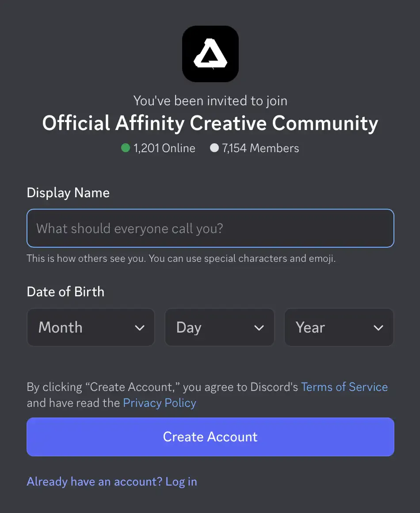
Task: Click the Official Affinity Creative Community heading
Action: point(210,123)
